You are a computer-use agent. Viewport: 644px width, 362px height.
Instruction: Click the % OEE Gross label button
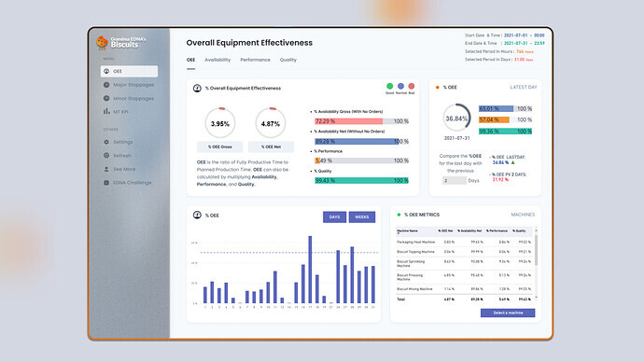pos(219,146)
